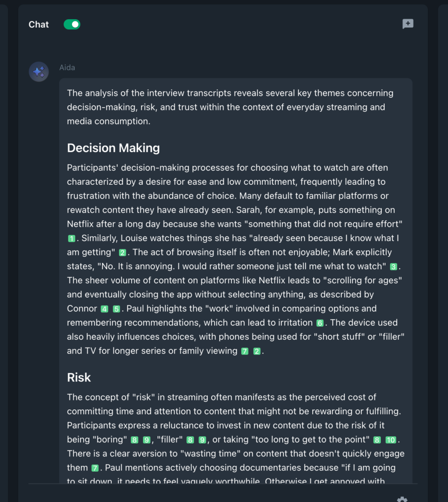Image resolution: width=448 pixels, height=502 pixels.
Task: Open settings via the gear icon
Action: coord(402,499)
